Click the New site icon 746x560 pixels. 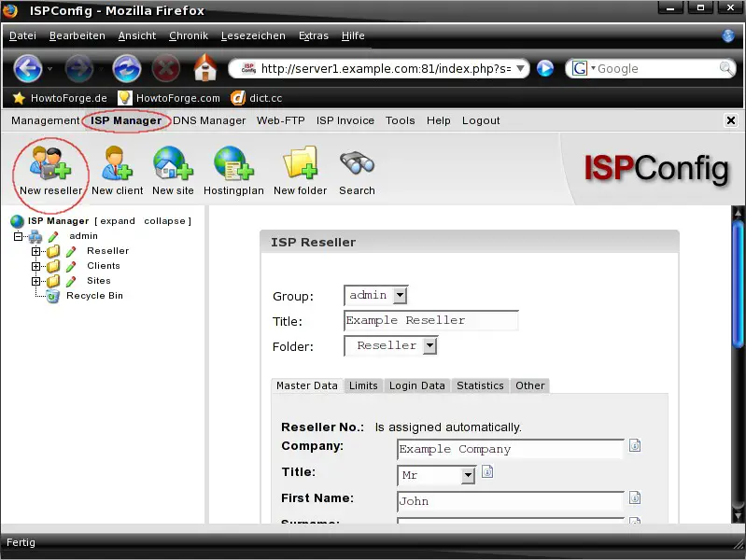tap(173, 163)
